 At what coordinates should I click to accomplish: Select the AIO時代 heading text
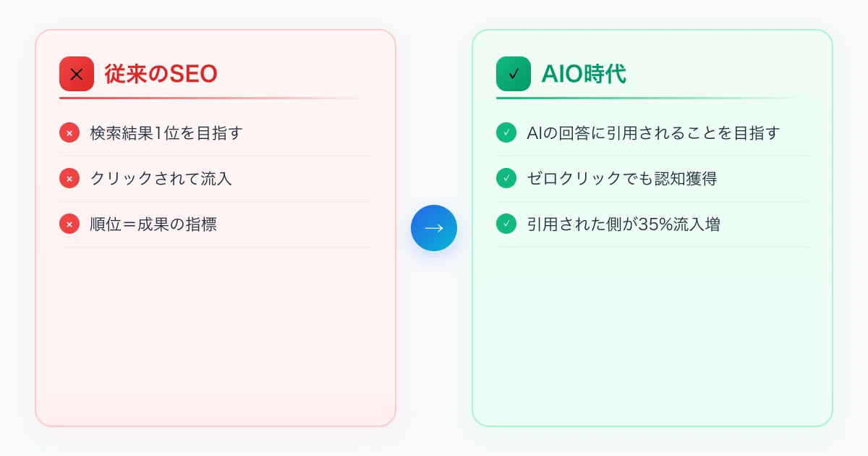[x=584, y=74]
